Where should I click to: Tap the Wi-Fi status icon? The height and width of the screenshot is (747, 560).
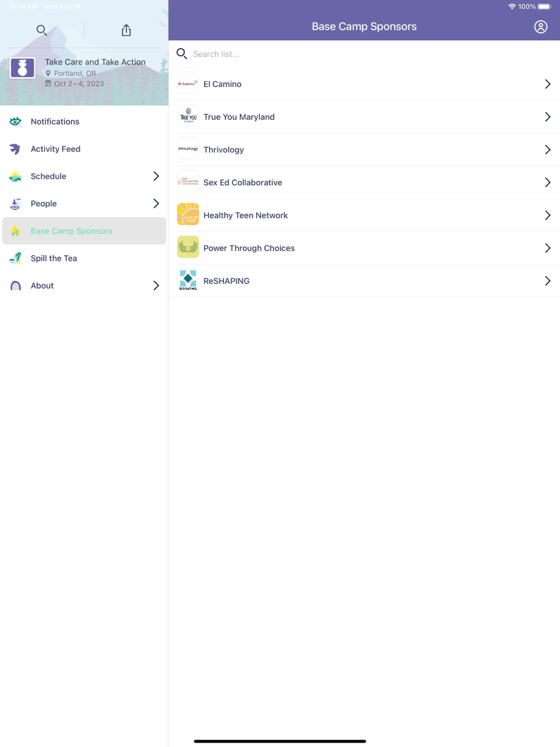tap(512, 7)
